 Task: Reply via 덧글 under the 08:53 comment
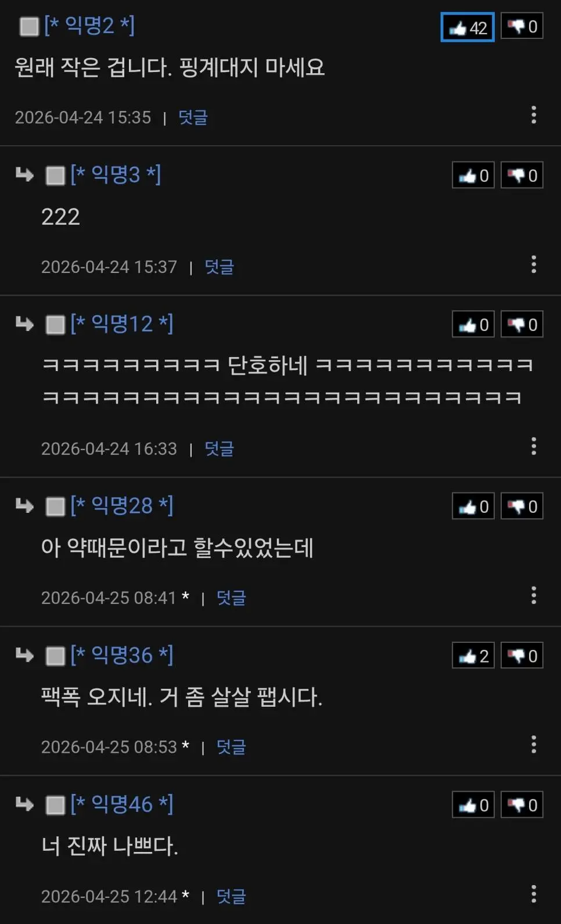231,747
